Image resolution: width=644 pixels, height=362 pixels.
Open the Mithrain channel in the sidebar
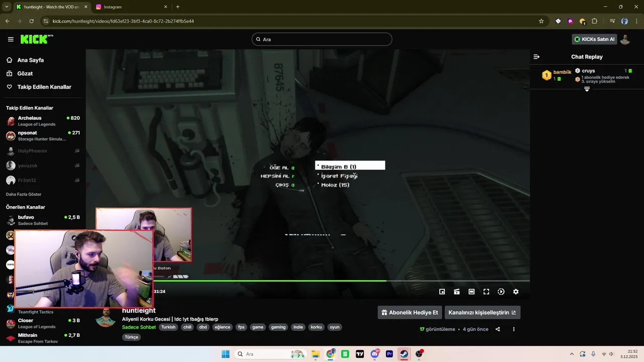pyautogui.click(x=43, y=338)
